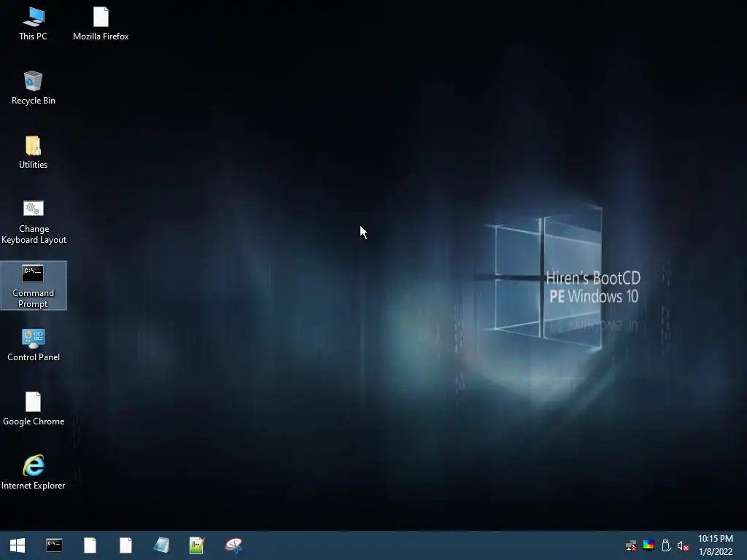The height and width of the screenshot is (560, 747).
Task: Open the Windows Start menu
Action: point(18,545)
